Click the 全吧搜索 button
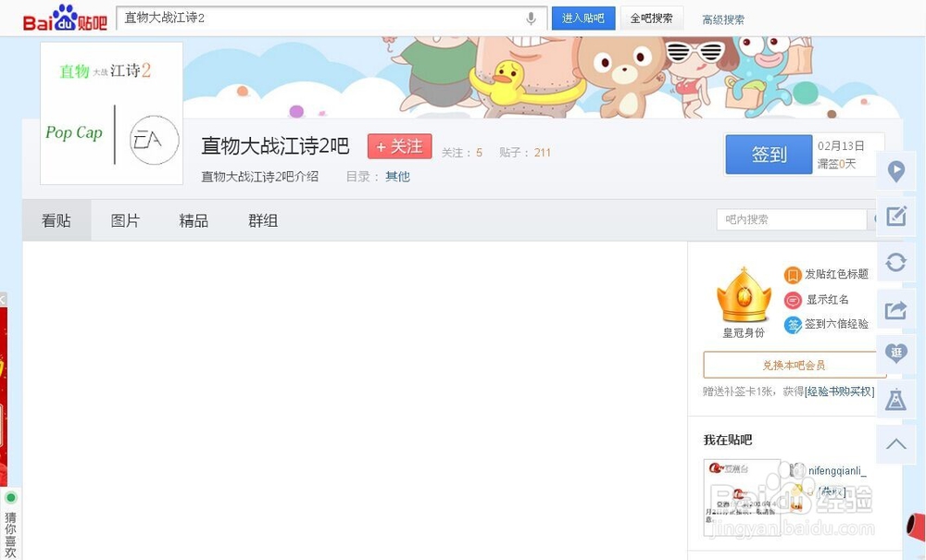 coord(651,19)
